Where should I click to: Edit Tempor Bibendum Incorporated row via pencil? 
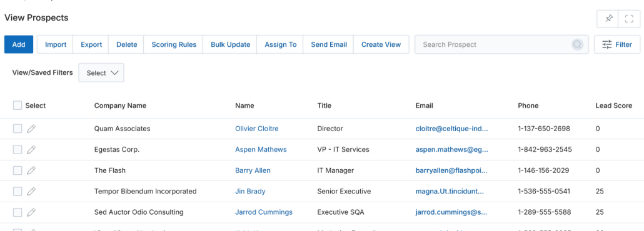coord(31,191)
